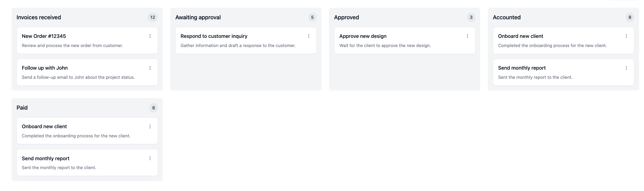
Task: Open options menu on Paid Onboard new client
Action: (x=150, y=126)
